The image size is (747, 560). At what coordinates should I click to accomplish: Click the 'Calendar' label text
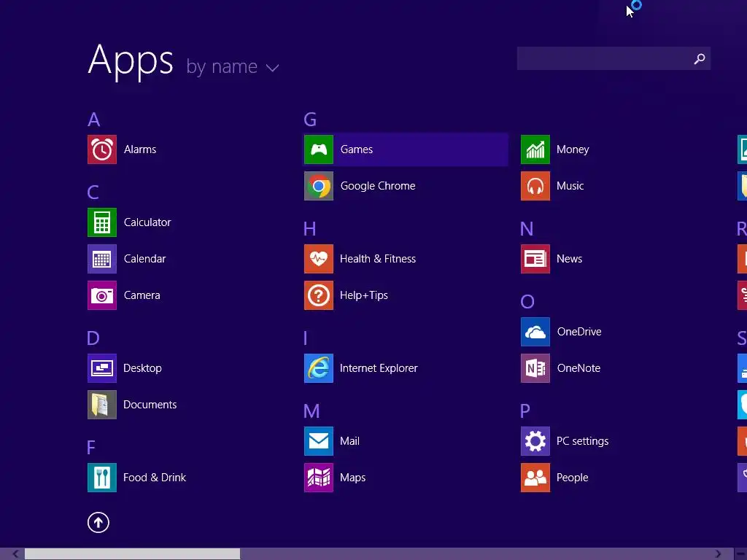coord(145,259)
